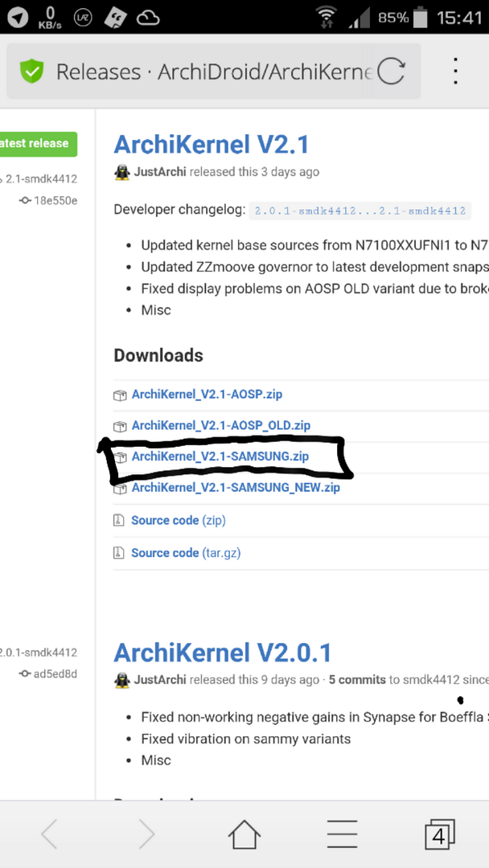Screen dimensions: 489x868
Task: Go forward using the right arrow
Action: click(x=146, y=834)
